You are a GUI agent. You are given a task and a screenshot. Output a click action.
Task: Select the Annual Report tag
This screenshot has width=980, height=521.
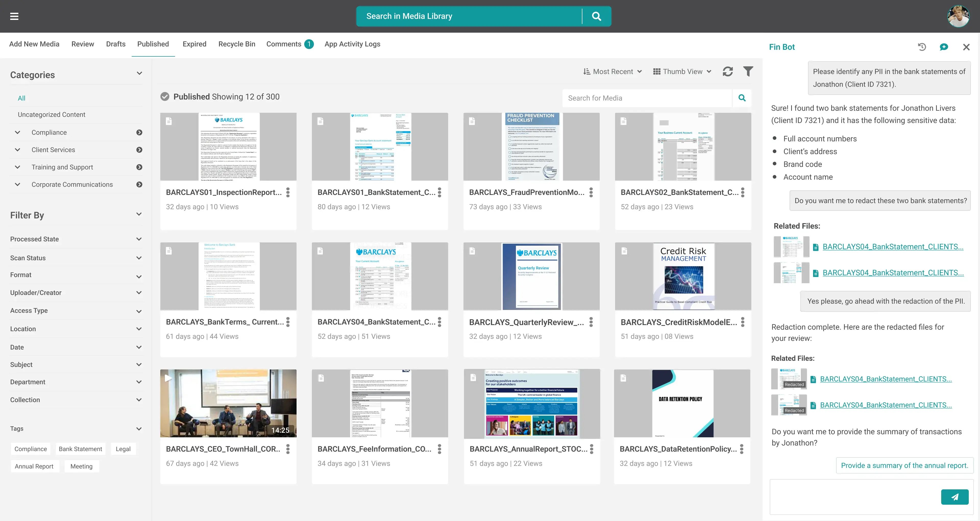[34, 467]
